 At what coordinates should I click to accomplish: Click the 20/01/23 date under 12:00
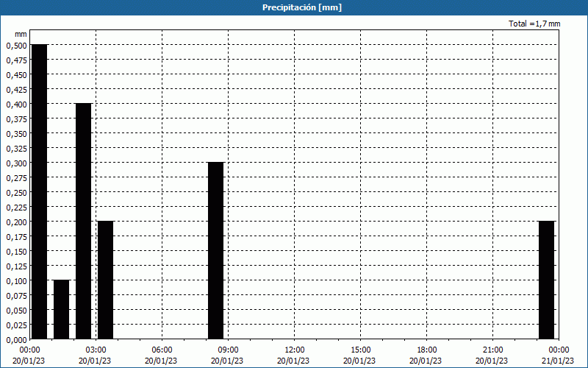pos(293,361)
